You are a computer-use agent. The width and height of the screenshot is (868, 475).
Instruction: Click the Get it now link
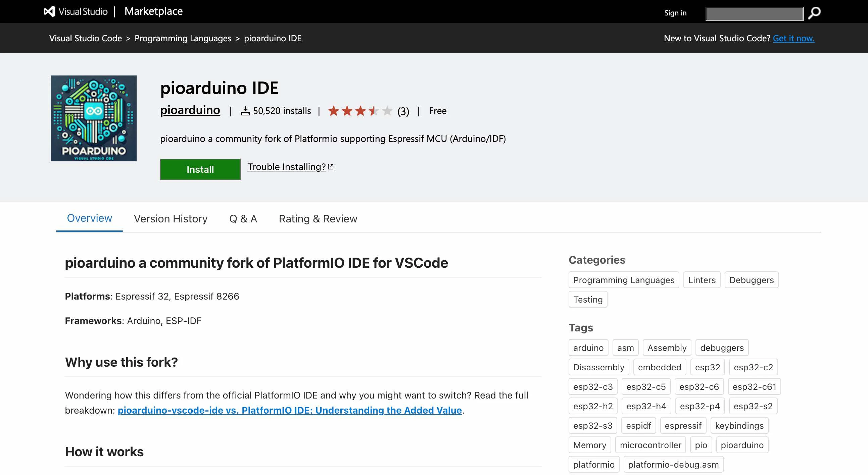point(793,38)
